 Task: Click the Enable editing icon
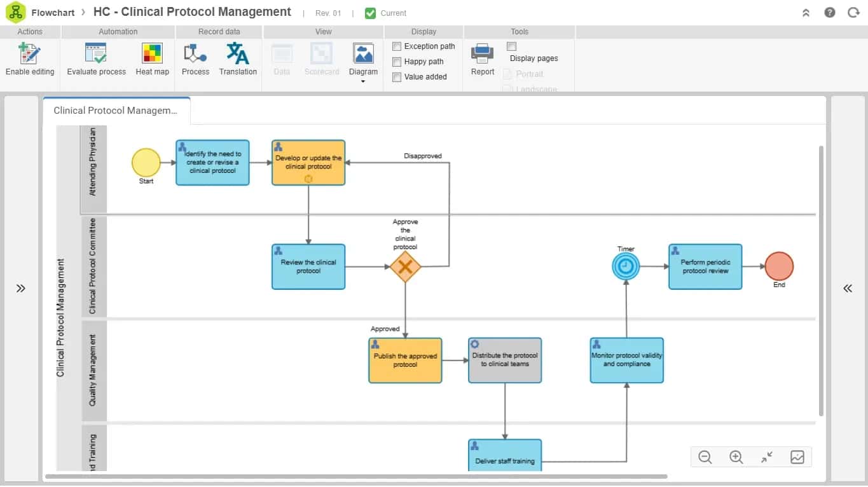pyautogui.click(x=29, y=54)
